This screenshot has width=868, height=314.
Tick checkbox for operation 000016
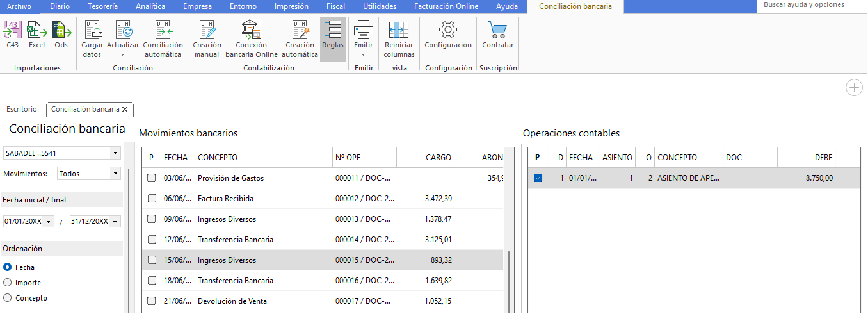[152, 281]
